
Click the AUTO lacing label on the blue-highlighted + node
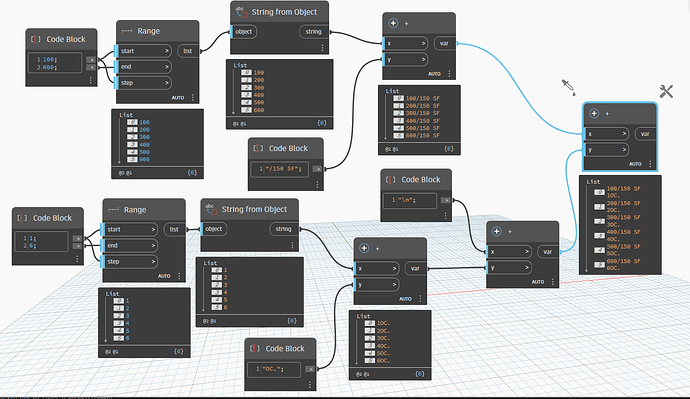point(635,164)
